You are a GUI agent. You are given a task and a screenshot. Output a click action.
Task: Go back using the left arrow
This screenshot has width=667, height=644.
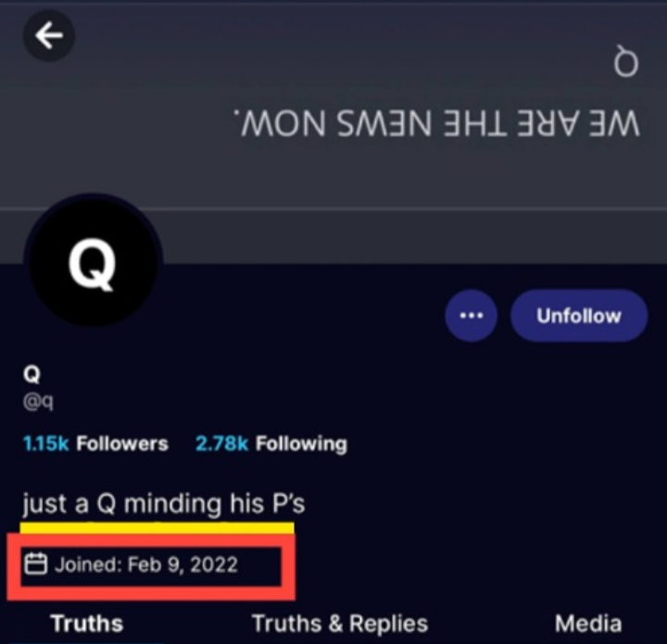48,36
